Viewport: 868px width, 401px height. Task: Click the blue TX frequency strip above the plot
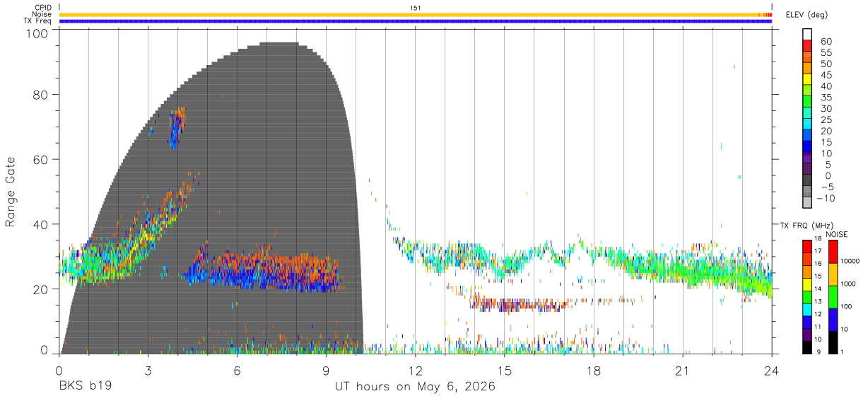416,21
